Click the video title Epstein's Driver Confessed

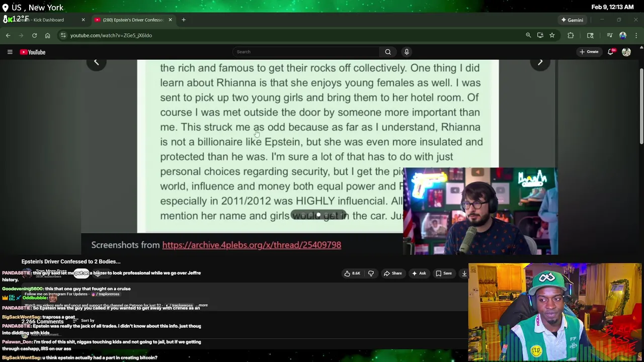71,261
